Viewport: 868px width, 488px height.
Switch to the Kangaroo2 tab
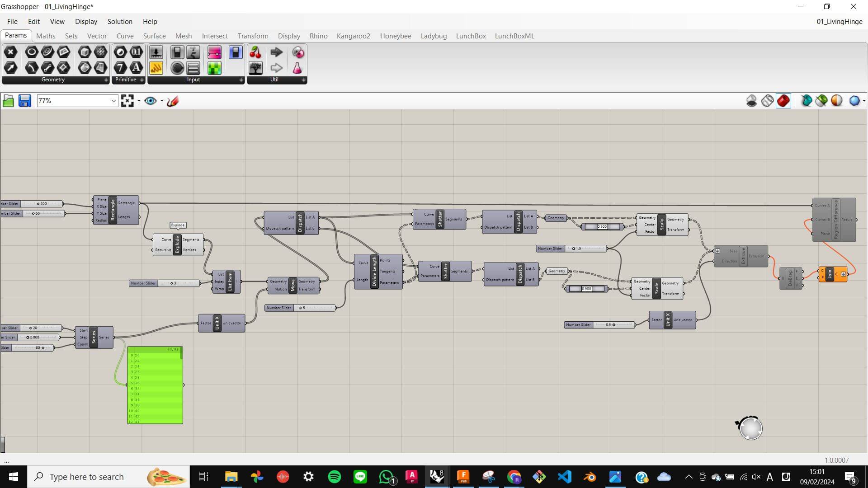click(x=353, y=36)
